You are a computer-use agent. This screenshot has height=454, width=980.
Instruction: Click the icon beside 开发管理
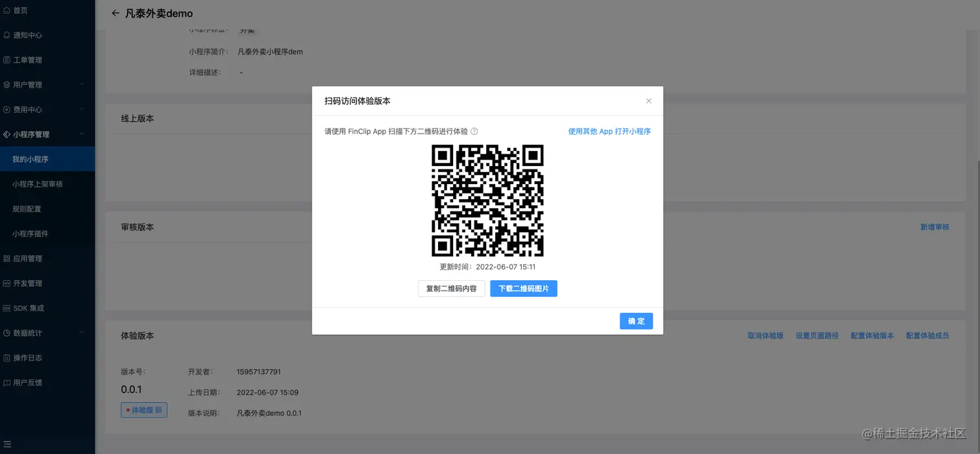pyautogui.click(x=6, y=283)
